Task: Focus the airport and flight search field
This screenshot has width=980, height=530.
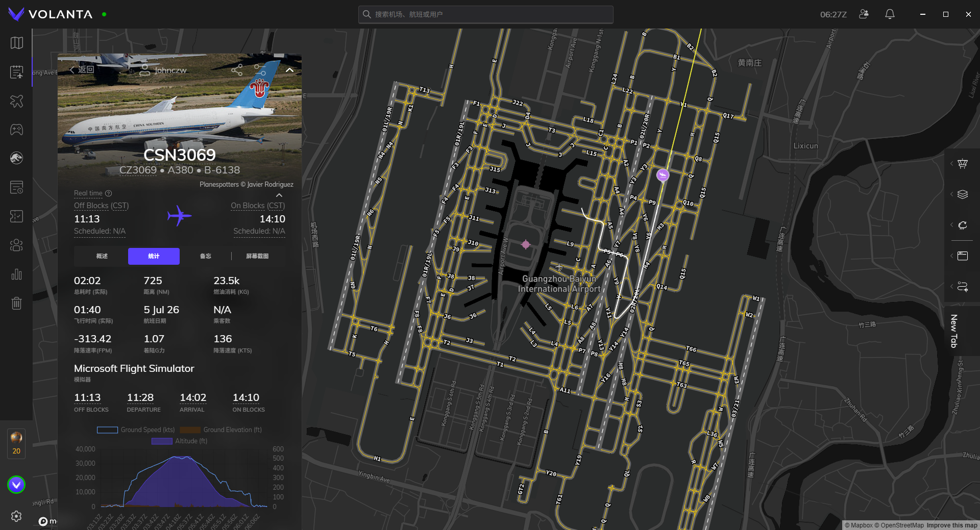Action: point(486,14)
